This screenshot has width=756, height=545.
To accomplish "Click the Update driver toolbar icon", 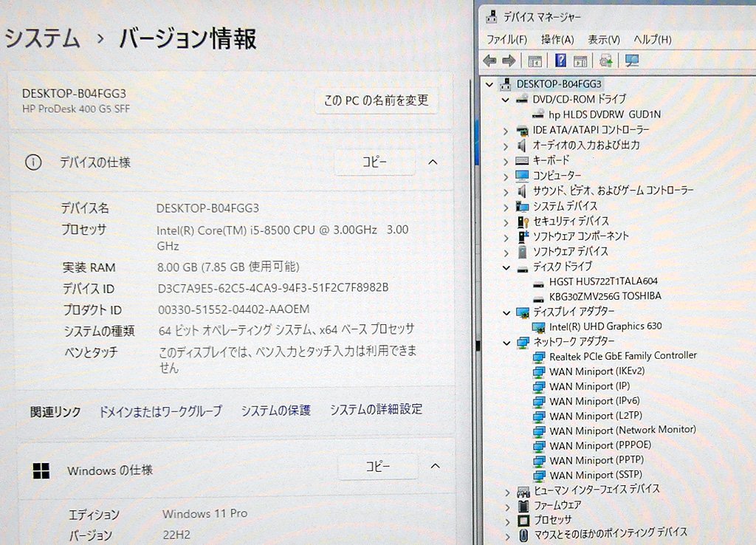I will point(605,61).
